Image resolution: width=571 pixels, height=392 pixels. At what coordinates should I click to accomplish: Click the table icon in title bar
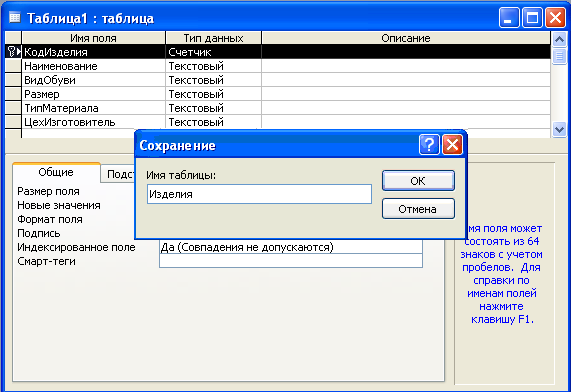coord(15,17)
